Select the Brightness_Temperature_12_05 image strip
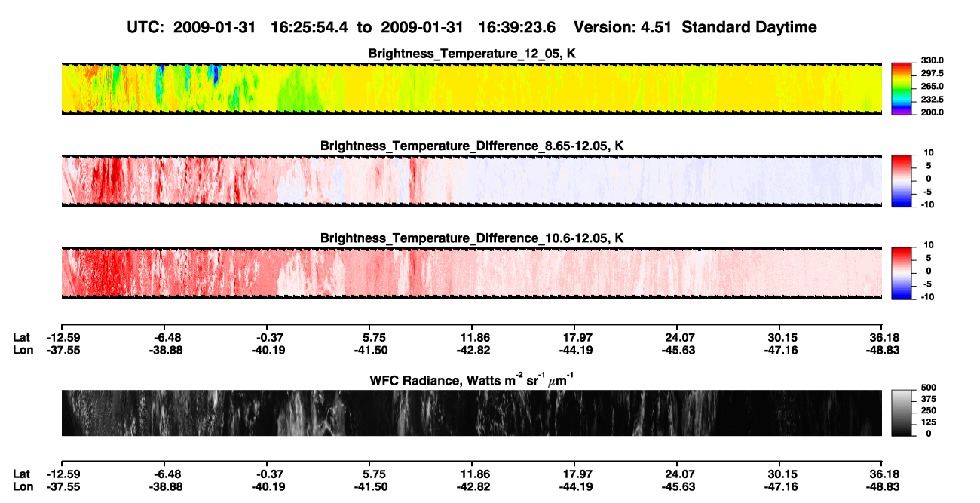This screenshot has width=980, height=503. (x=471, y=88)
